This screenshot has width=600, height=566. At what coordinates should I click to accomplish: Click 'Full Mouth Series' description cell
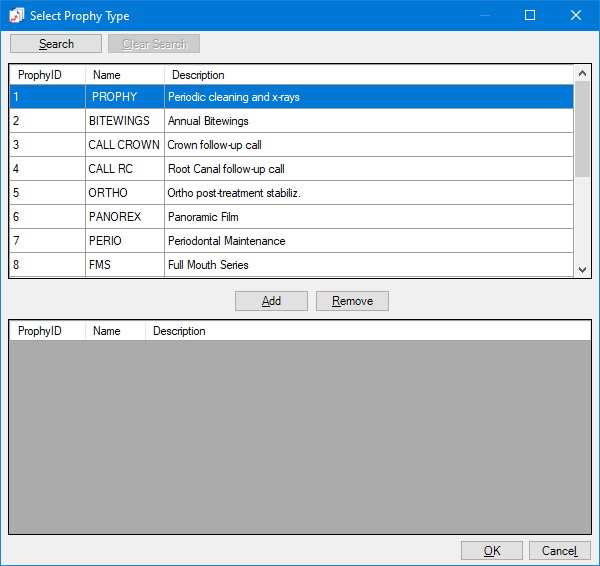369,264
